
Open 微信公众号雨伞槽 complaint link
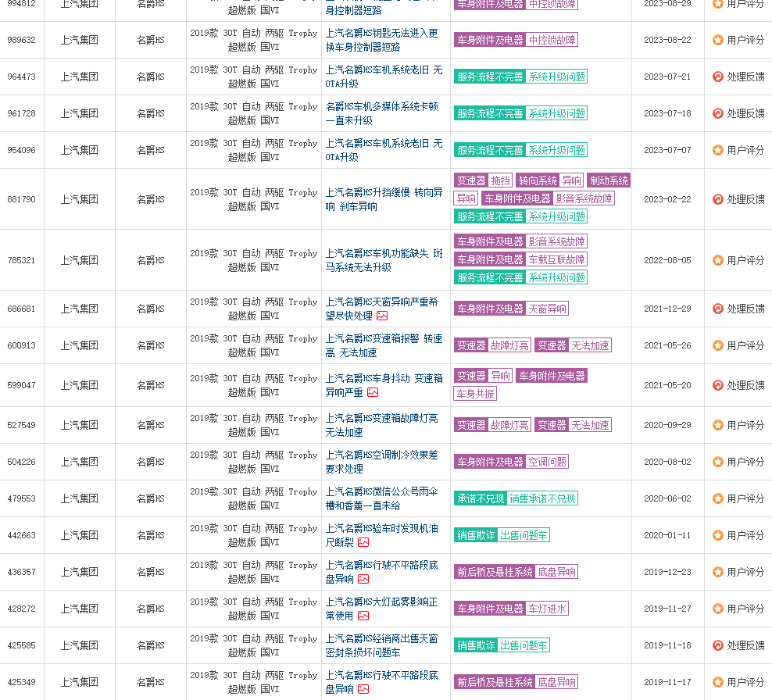(x=381, y=498)
